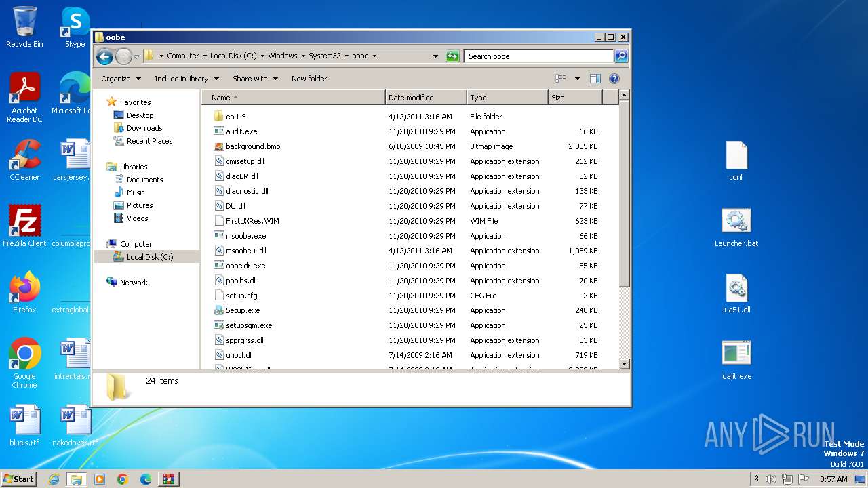The width and height of the screenshot is (868, 488).
Task: Click the search magnifier icon
Action: point(620,56)
